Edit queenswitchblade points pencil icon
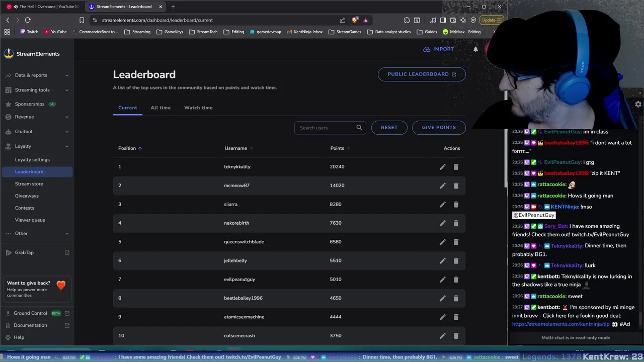644x362 pixels. 443,242
